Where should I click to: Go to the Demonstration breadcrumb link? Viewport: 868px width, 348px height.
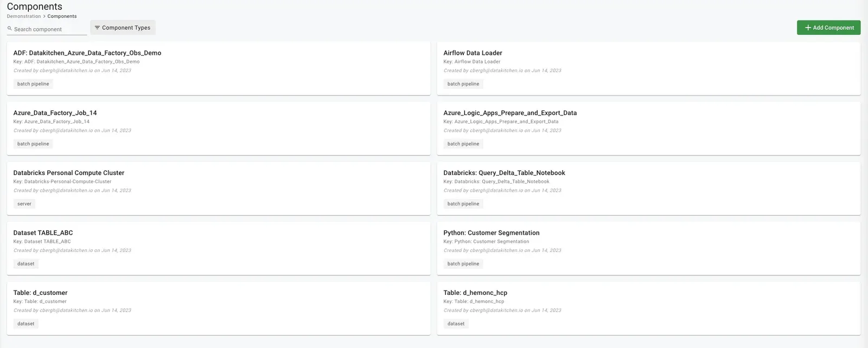tap(24, 16)
